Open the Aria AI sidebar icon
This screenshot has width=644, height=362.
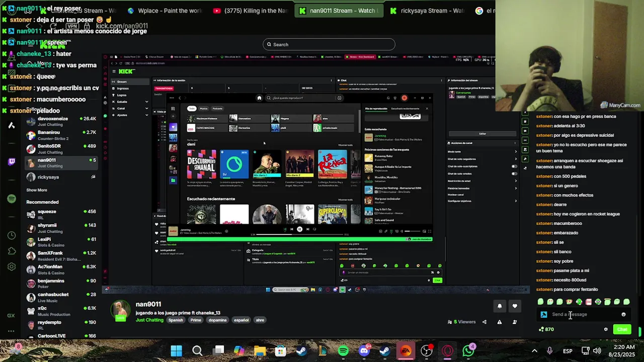tap(11, 126)
